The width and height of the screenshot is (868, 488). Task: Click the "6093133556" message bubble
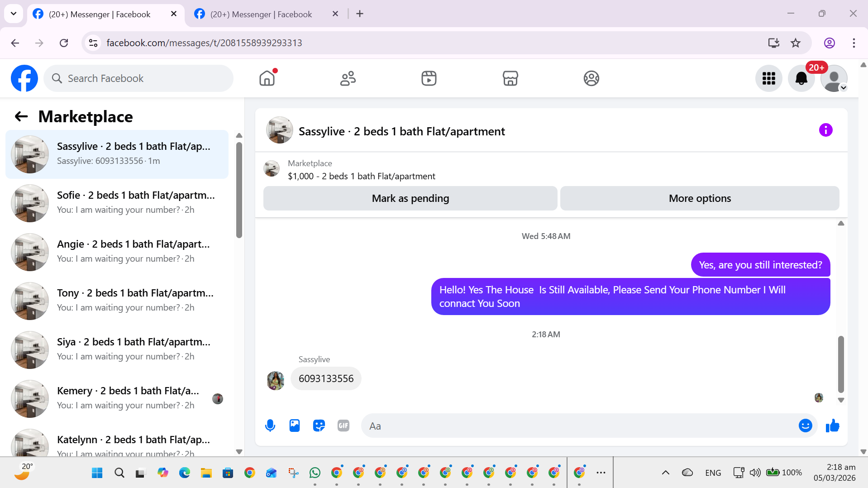[x=326, y=378]
